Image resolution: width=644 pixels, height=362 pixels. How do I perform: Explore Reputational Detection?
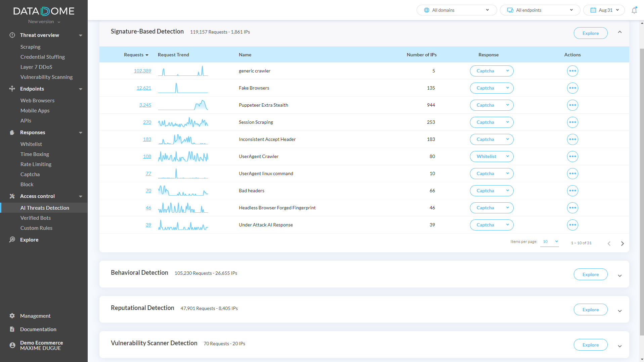pos(590,309)
